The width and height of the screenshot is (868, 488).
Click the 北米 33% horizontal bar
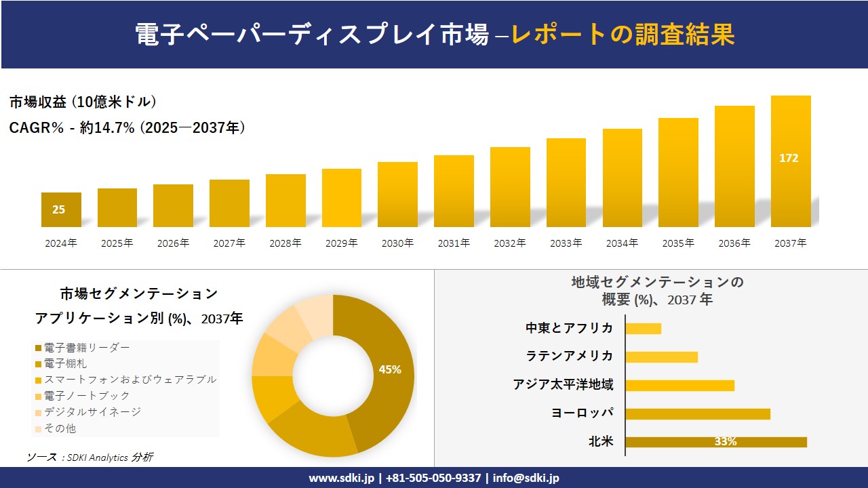point(716,442)
